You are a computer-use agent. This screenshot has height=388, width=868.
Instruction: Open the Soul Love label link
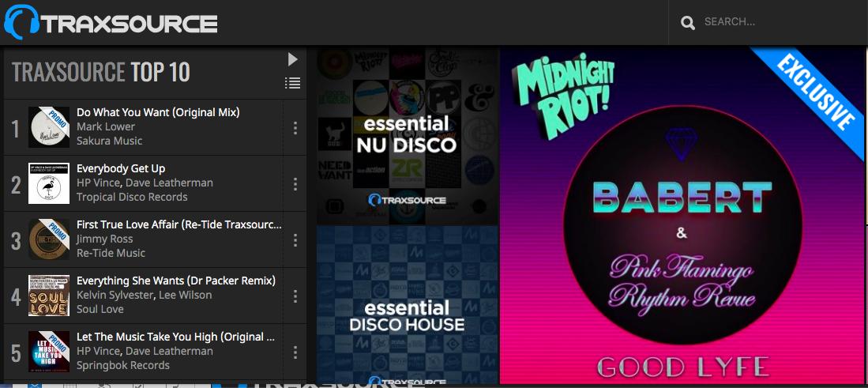pyautogui.click(x=100, y=309)
